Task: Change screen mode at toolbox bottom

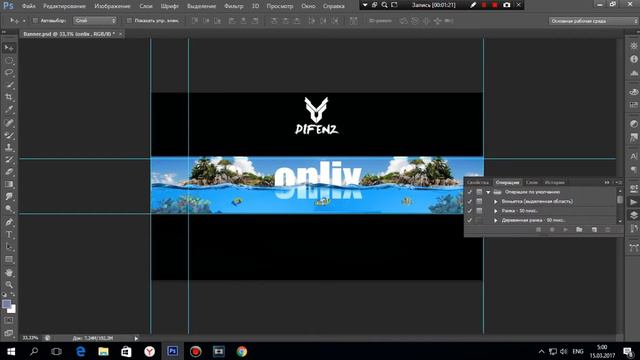Action: (x=9, y=333)
